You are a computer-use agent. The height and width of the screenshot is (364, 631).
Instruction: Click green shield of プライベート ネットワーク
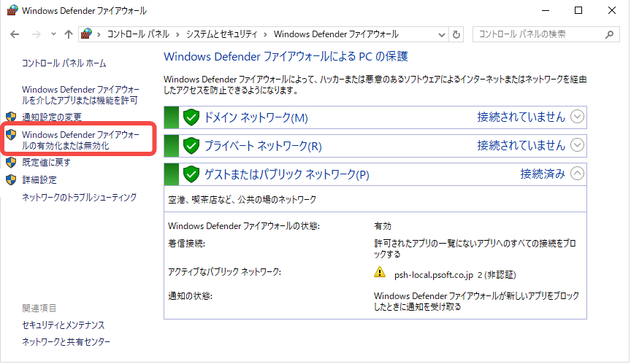(191, 146)
